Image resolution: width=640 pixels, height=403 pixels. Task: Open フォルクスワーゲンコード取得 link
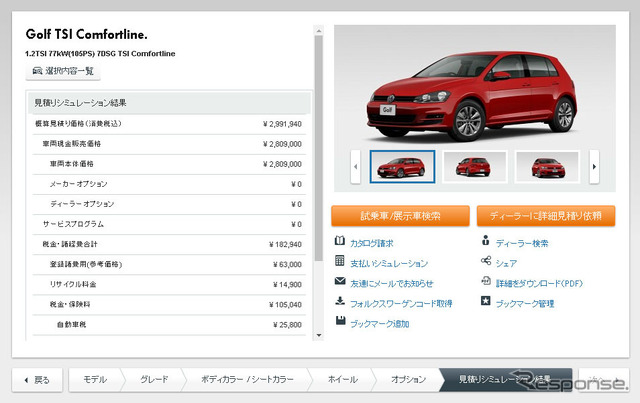click(x=401, y=303)
